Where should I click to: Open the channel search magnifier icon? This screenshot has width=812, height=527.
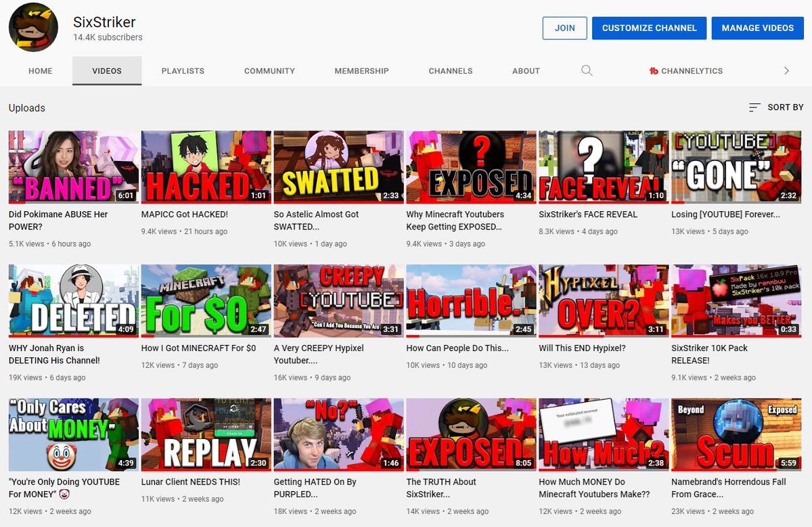(x=587, y=70)
